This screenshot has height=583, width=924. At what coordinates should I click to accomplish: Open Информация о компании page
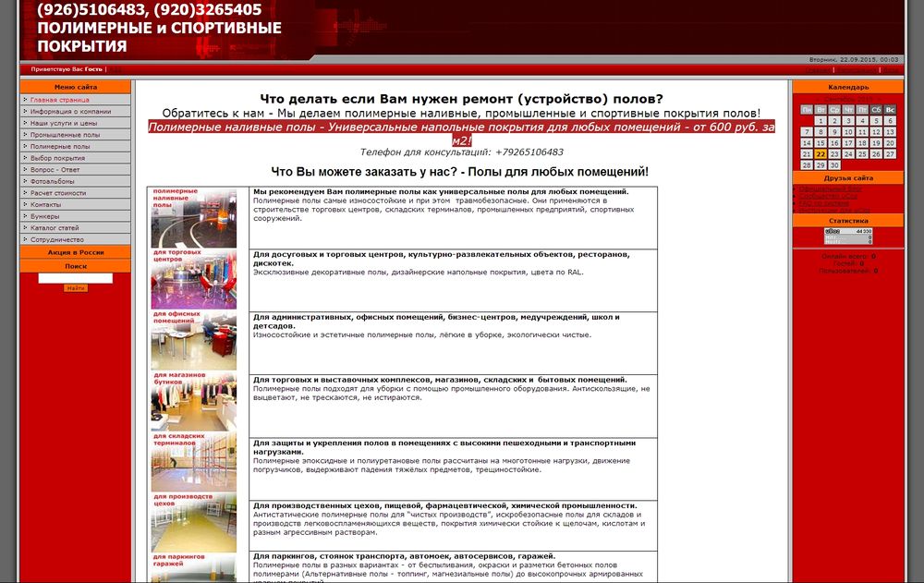[x=71, y=112]
